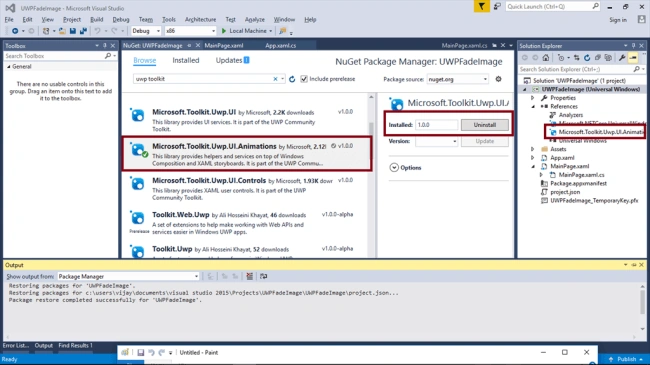The image size is (650, 365).
Task: Collapse the References node in Solution Explorer
Action: (533, 107)
